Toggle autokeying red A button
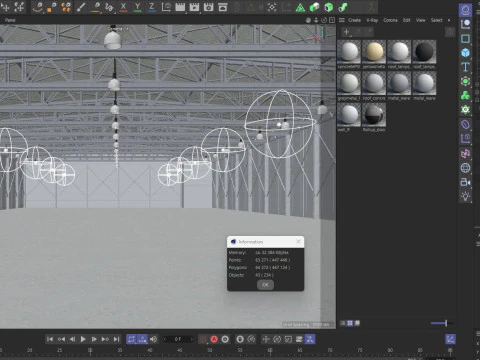480x360 pixels. [214, 339]
